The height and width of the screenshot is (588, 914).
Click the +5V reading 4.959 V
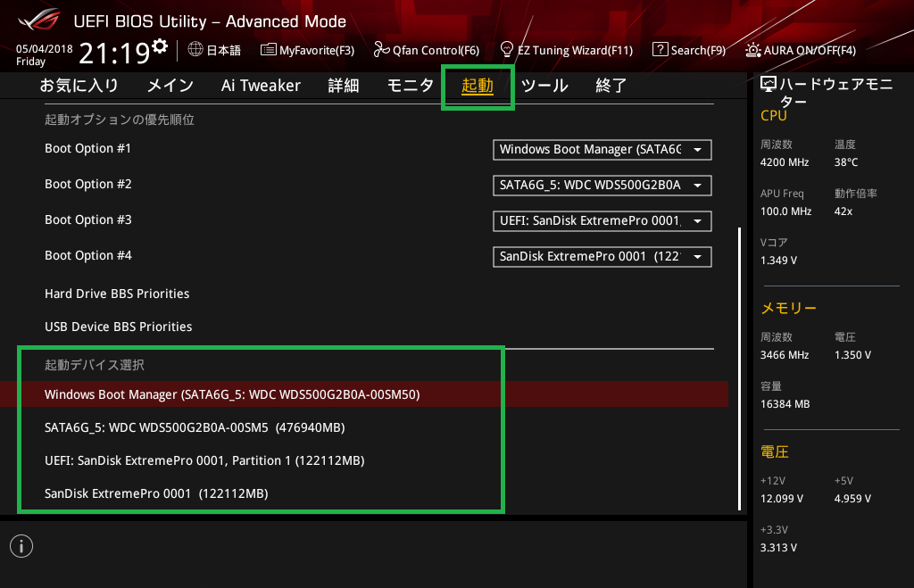pos(852,499)
